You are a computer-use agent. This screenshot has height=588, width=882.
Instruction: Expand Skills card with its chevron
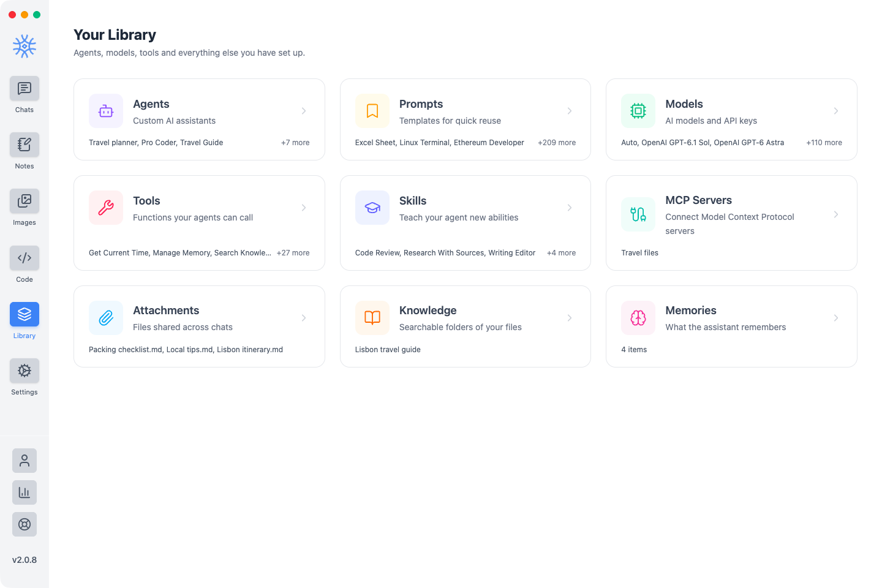click(x=570, y=208)
